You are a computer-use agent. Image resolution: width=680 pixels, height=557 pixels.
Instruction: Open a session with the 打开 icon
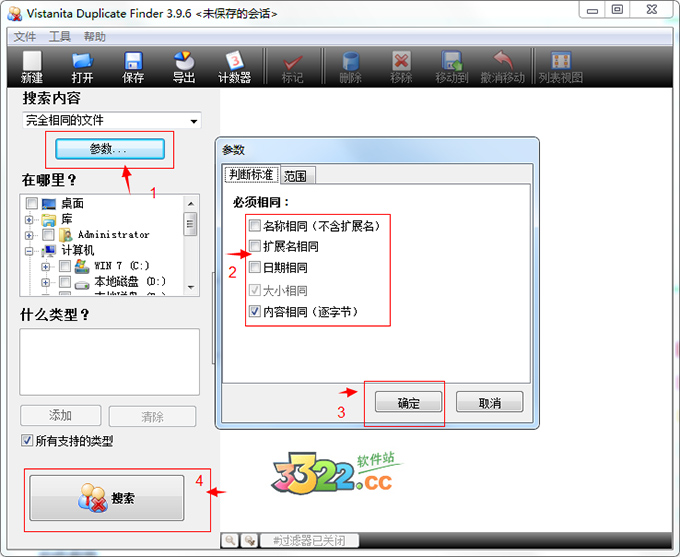tap(82, 61)
